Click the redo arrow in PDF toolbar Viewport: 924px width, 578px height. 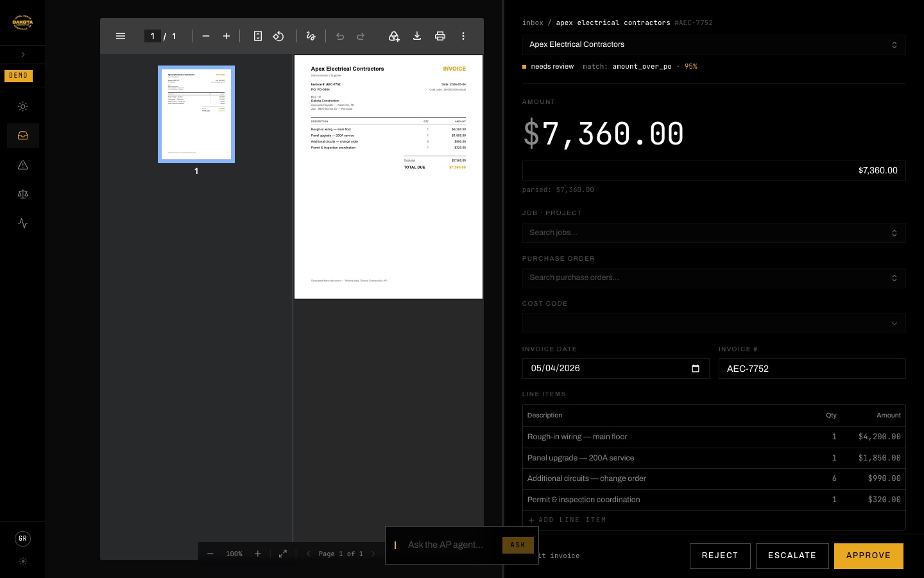pyautogui.click(x=361, y=36)
